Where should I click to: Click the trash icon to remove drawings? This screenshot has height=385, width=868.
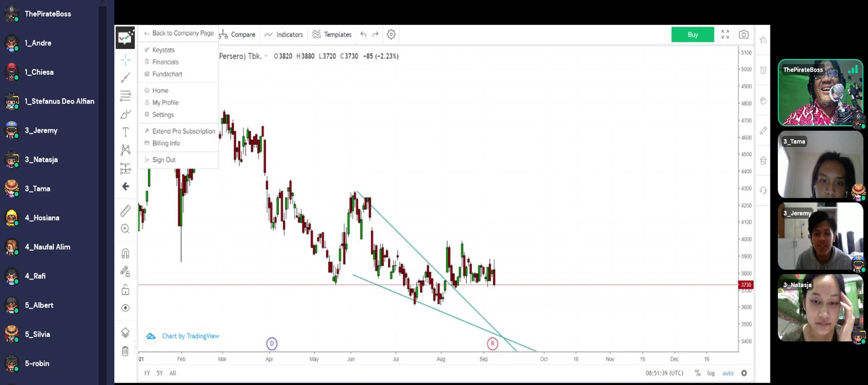[x=125, y=351]
